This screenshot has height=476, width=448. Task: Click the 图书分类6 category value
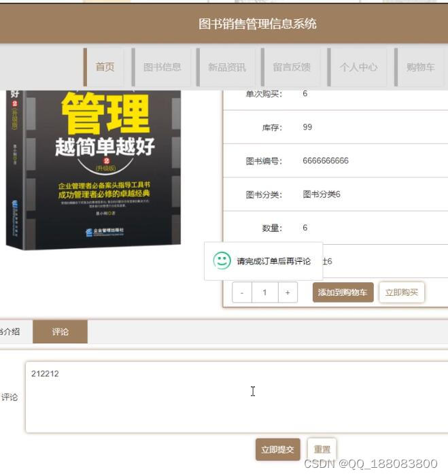[x=322, y=194]
